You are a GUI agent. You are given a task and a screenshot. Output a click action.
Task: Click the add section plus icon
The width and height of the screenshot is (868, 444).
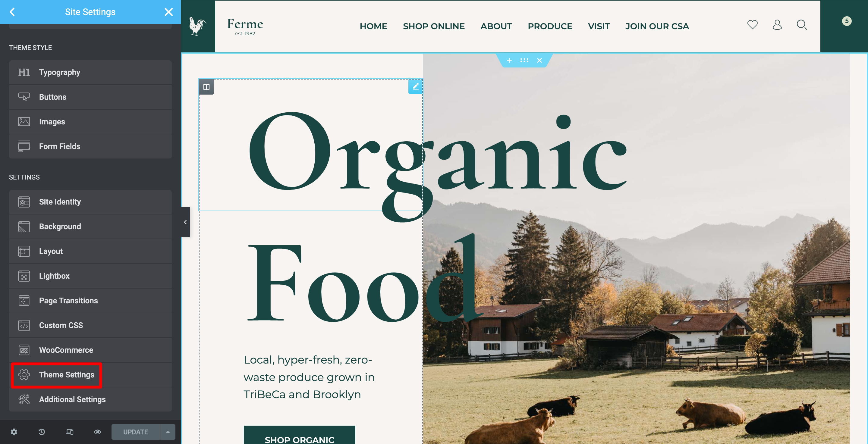click(x=509, y=60)
